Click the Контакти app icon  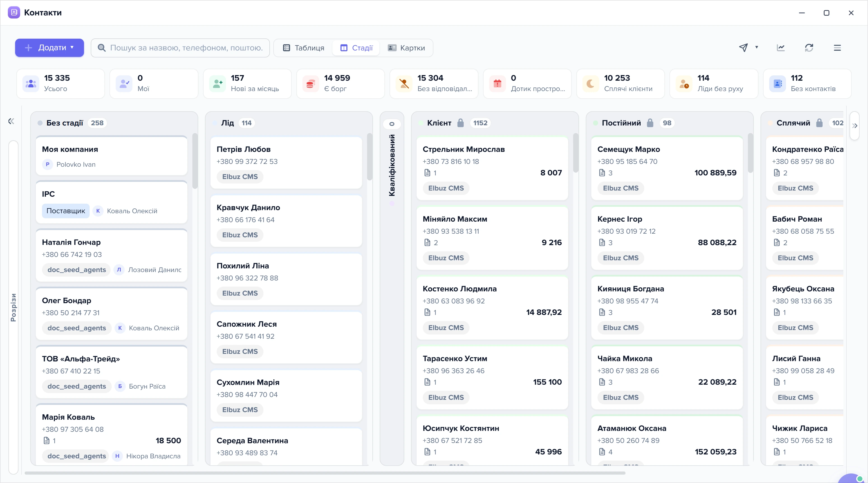tap(14, 13)
